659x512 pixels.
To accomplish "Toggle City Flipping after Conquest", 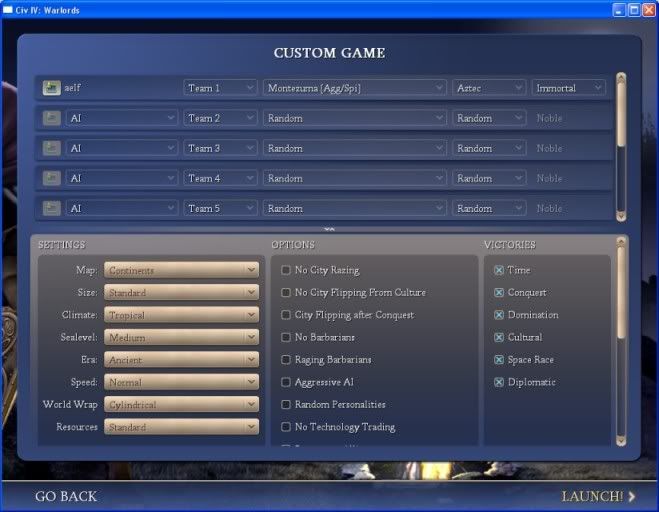I will [286, 315].
